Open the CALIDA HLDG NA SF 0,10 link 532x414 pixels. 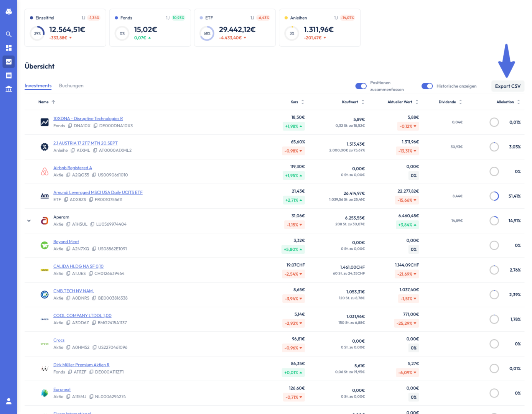pos(78,266)
